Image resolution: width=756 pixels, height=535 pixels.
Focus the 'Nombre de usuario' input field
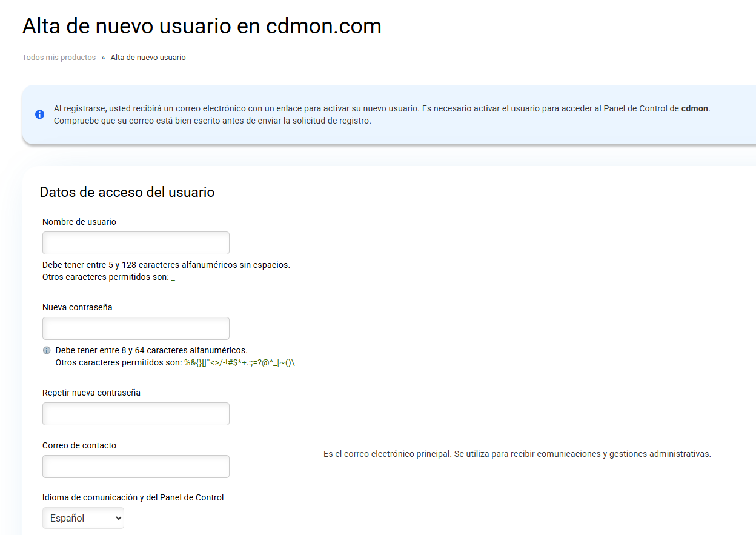136,243
